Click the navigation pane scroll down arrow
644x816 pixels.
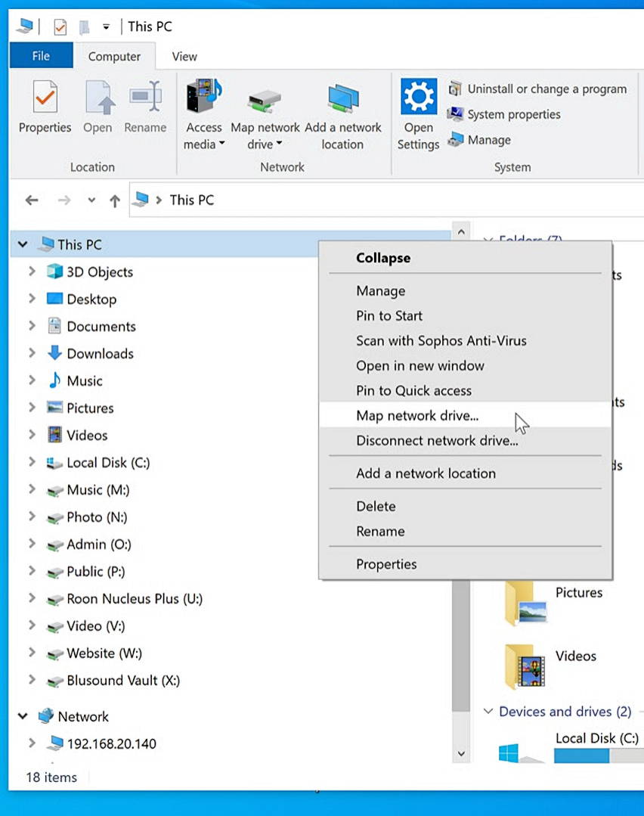tap(461, 753)
